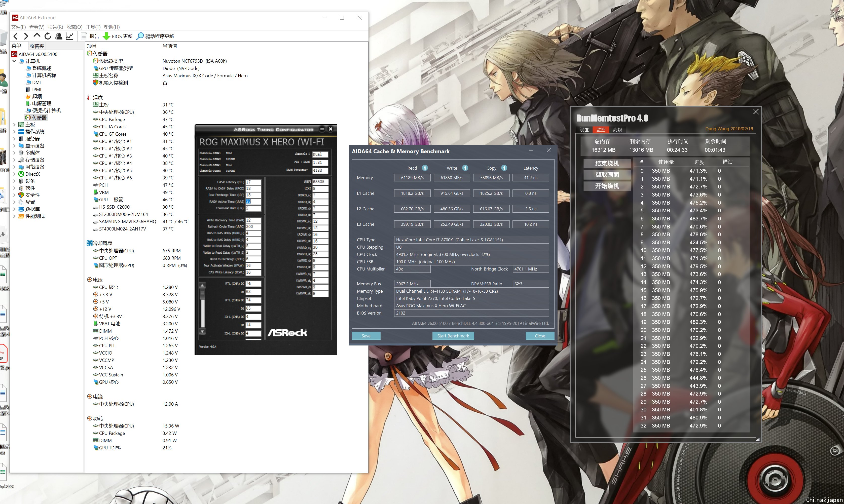844x504 pixels.
Task: Click the 驱动程序更新 toolbar button
Action: coord(155,36)
